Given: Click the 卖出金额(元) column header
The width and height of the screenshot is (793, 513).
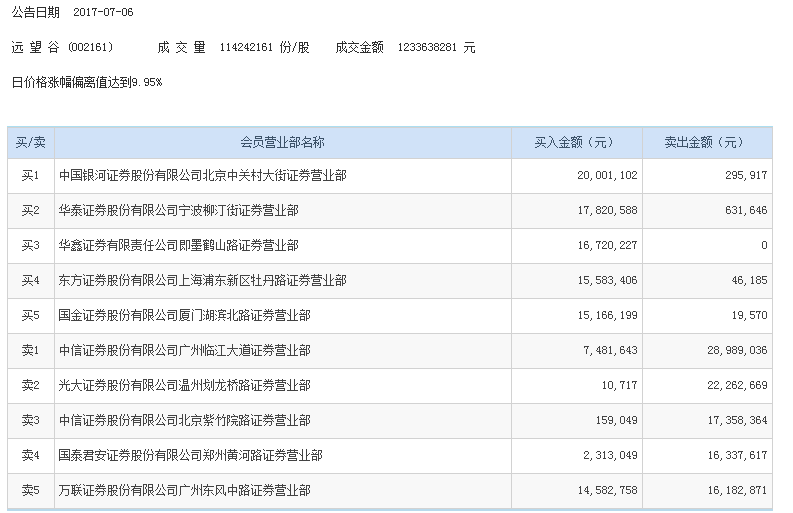Looking at the screenshot, I should tap(704, 143).
